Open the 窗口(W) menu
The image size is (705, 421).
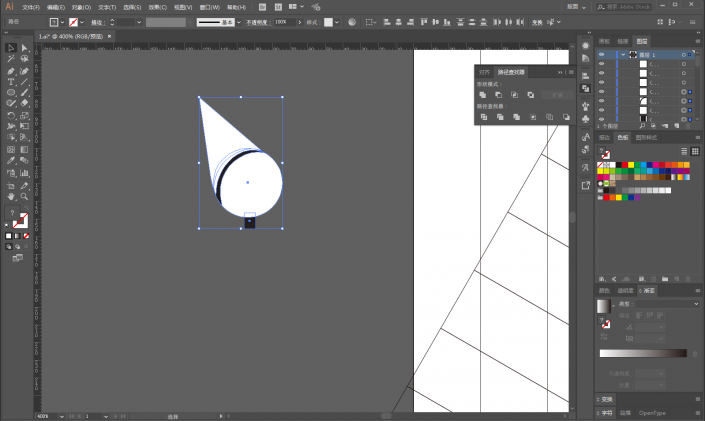[x=210, y=7]
